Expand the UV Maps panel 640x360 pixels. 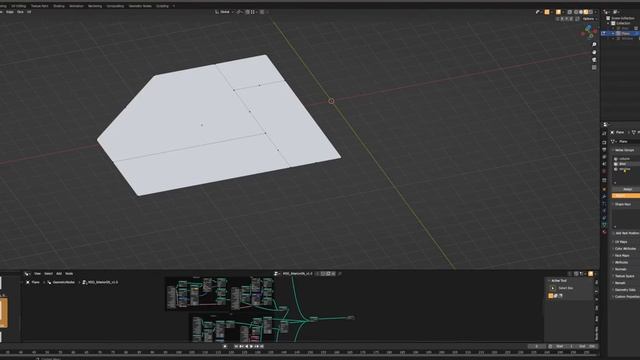pos(621,242)
